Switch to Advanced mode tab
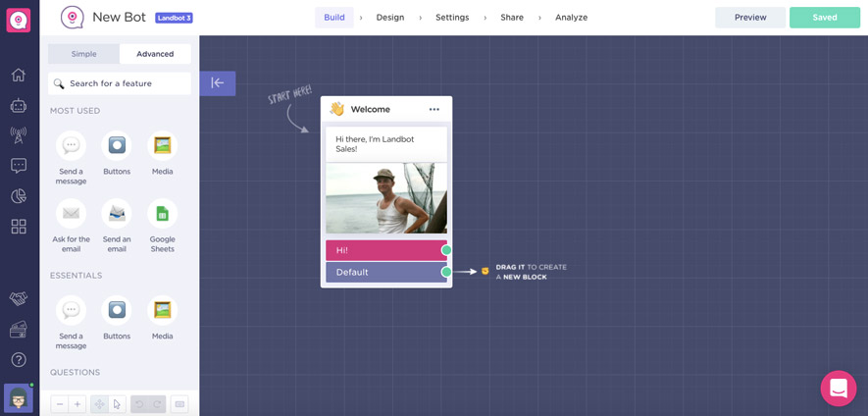This screenshot has width=868, height=416. tap(155, 54)
